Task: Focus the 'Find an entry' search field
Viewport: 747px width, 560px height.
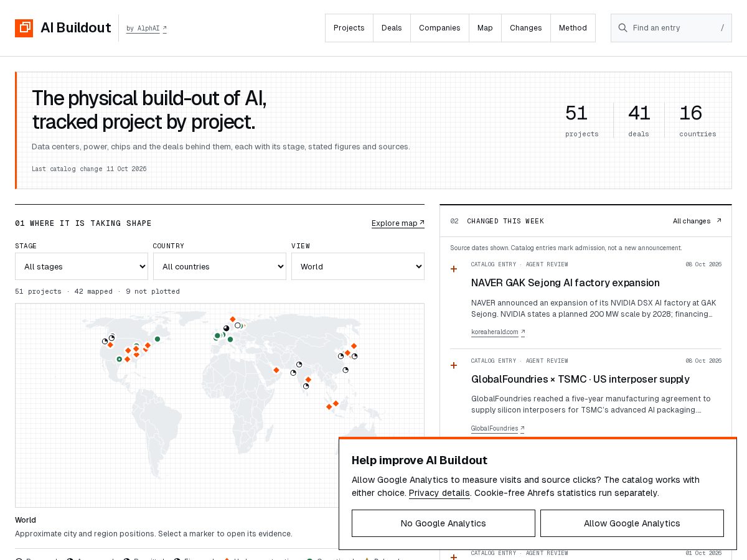Action: coord(671,28)
